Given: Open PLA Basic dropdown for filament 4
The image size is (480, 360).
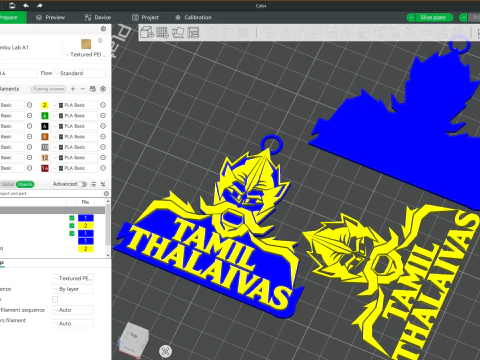Looking at the screenshot, I should 74,116.
